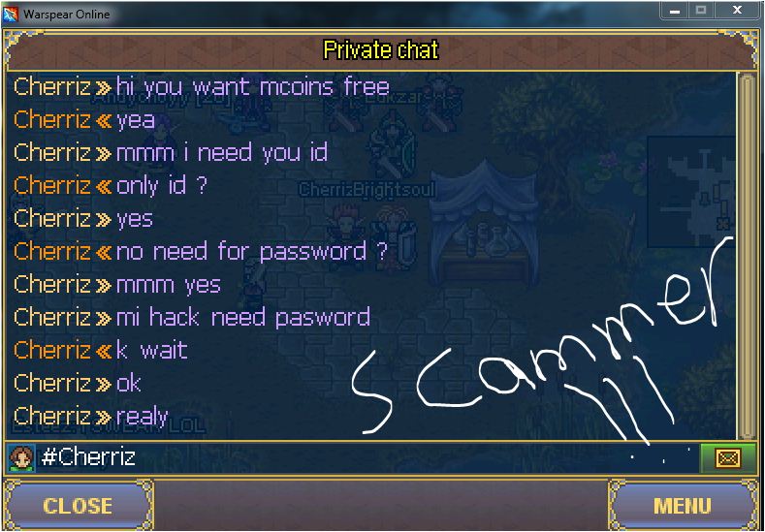Click the player avatar portrait icon
The width and height of the screenshot is (765, 532).
(21, 458)
